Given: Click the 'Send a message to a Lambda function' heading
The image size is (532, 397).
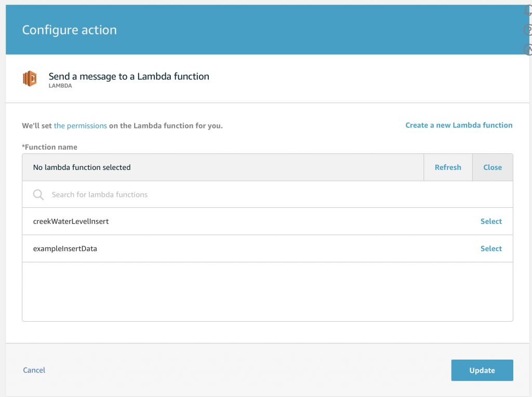Looking at the screenshot, I should 129,77.
